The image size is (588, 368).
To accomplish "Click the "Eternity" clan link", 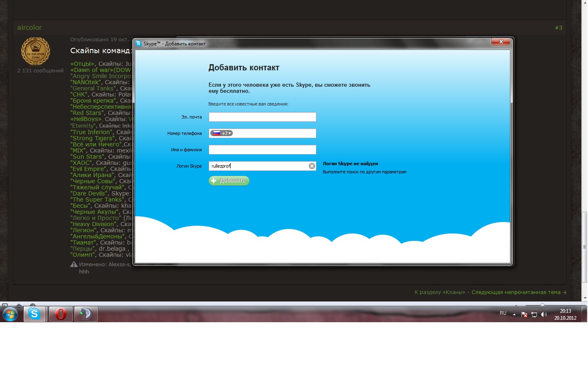I will [x=83, y=126].
